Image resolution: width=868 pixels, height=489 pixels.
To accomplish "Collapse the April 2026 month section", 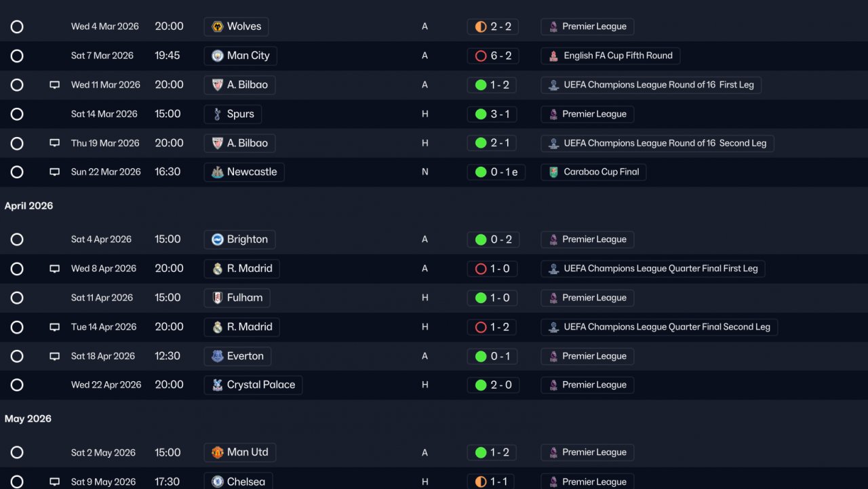I will [x=28, y=206].
